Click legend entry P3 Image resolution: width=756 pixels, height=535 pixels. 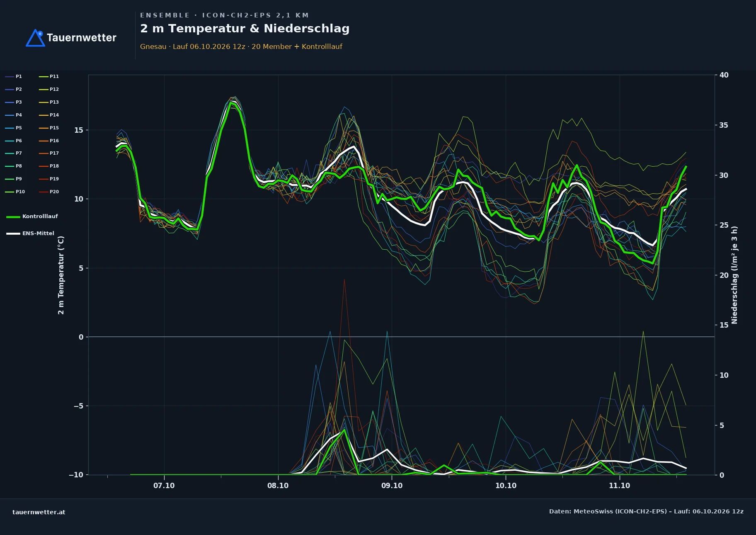tap(14, 102)
